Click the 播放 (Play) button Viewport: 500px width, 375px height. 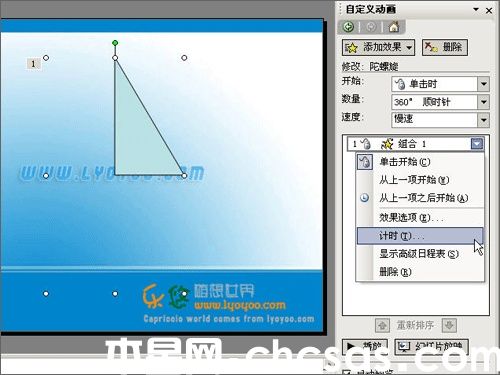tap(365, 347)
